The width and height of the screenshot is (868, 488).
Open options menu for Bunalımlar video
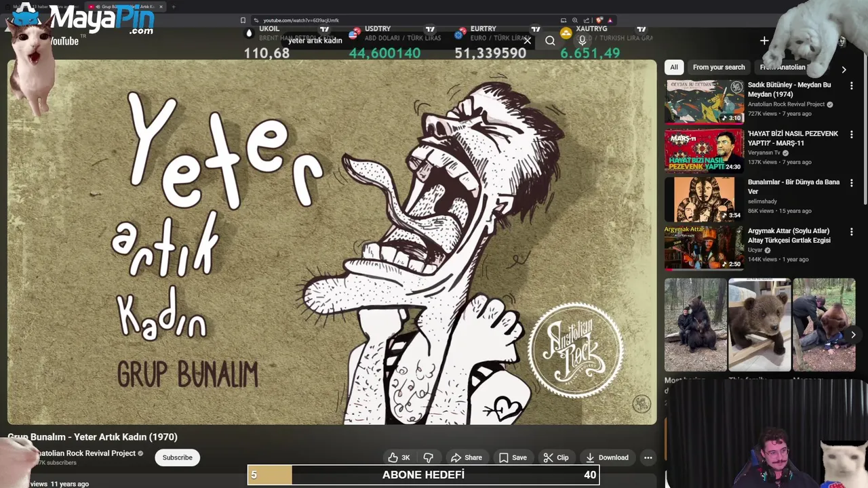[851, 183]
